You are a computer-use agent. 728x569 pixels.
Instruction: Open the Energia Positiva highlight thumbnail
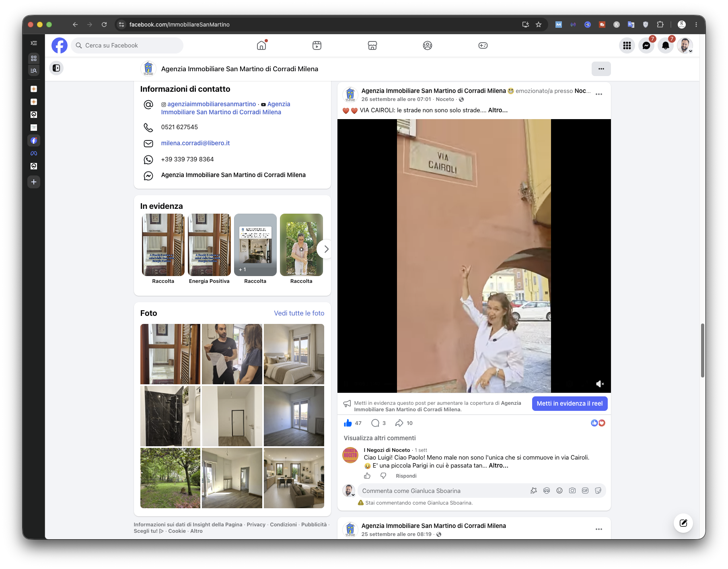[209, 245]
